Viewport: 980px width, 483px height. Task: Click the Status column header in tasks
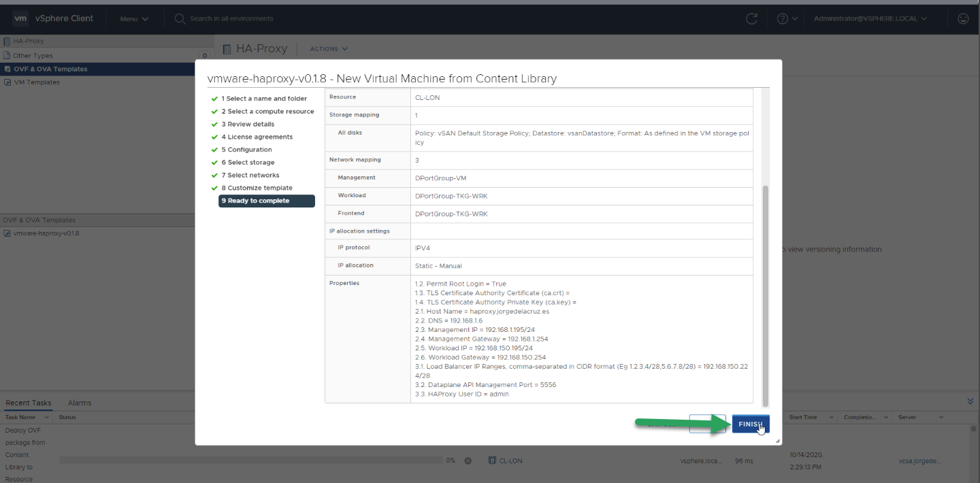pyautogui.click(x=67, y=417)
